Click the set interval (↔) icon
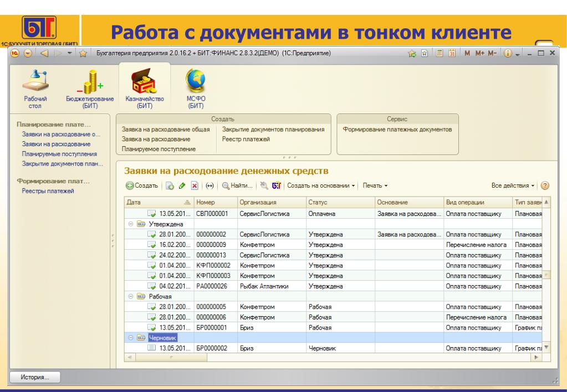 [x=210, y=185]
